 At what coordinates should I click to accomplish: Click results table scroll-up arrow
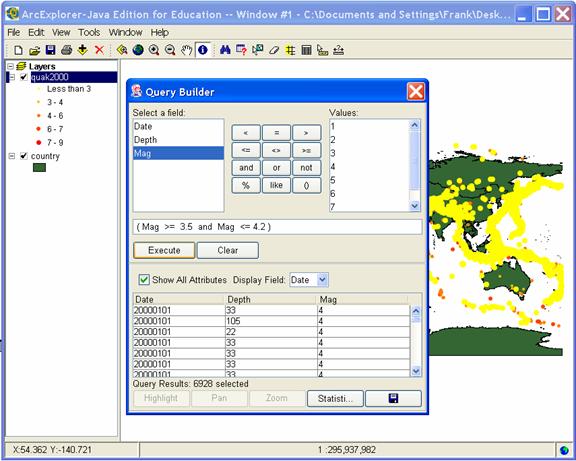click(416, 311)
